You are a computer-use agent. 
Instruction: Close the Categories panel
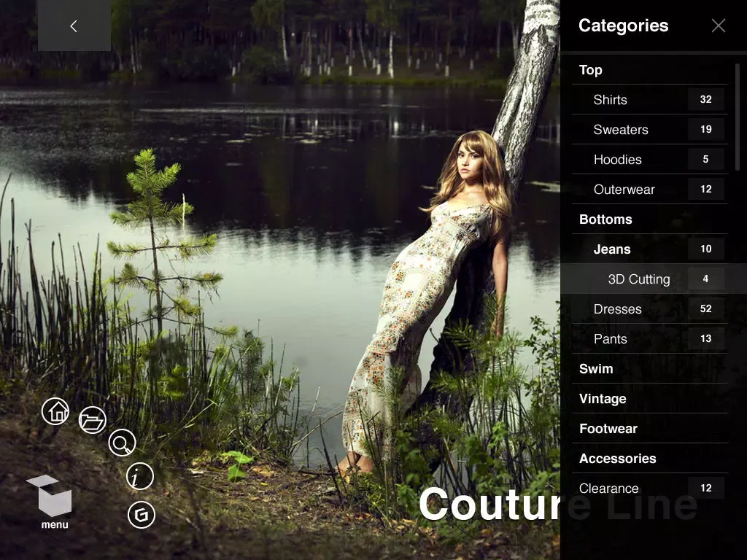tap(719, 26)
